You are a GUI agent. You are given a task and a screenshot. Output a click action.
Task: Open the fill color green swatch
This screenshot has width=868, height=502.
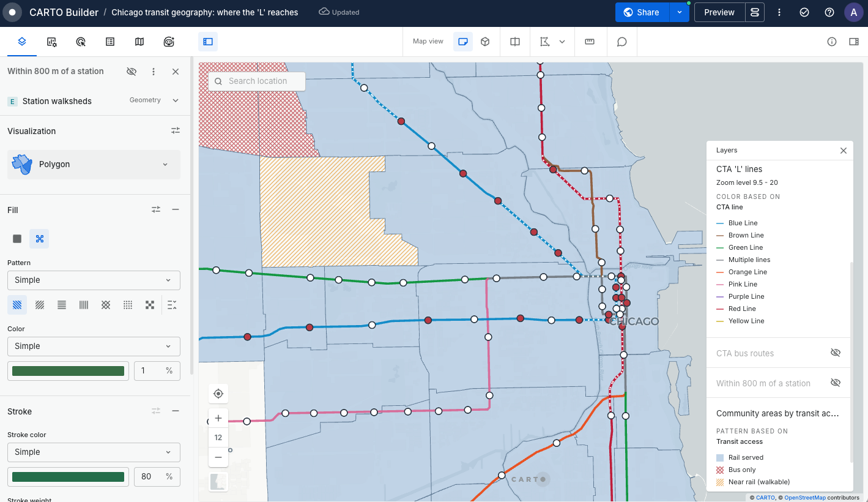pyautogui.click(x=69, y=371)
